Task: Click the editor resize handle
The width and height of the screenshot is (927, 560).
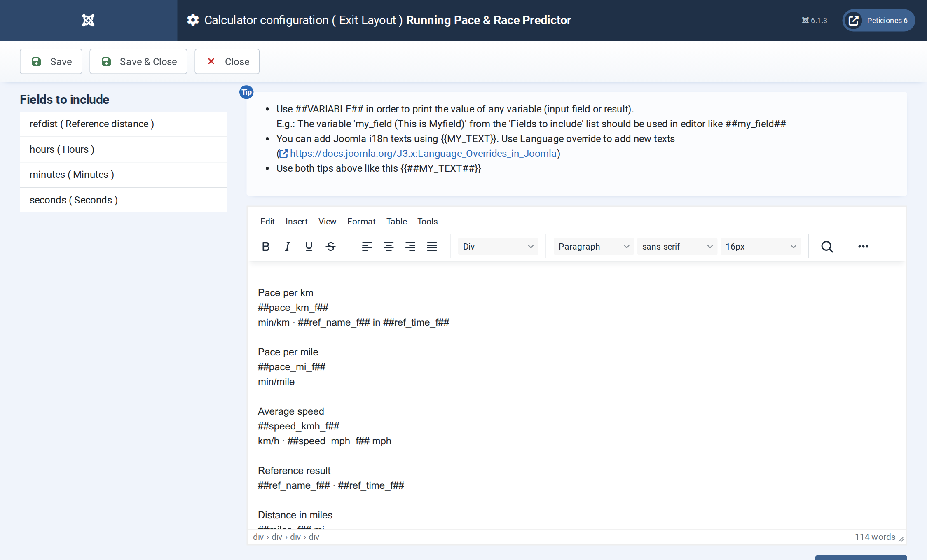Action: [x=901, y=539]
